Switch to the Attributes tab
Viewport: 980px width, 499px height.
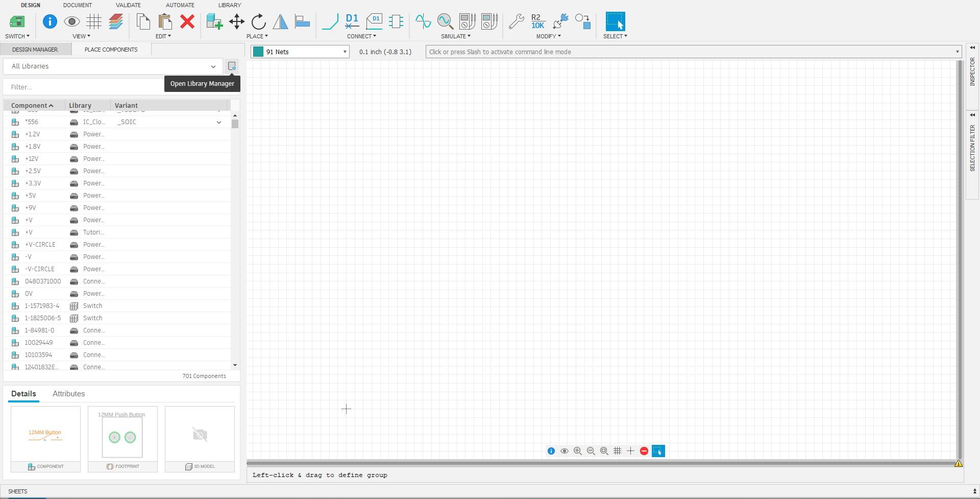(x=69, y=394)
